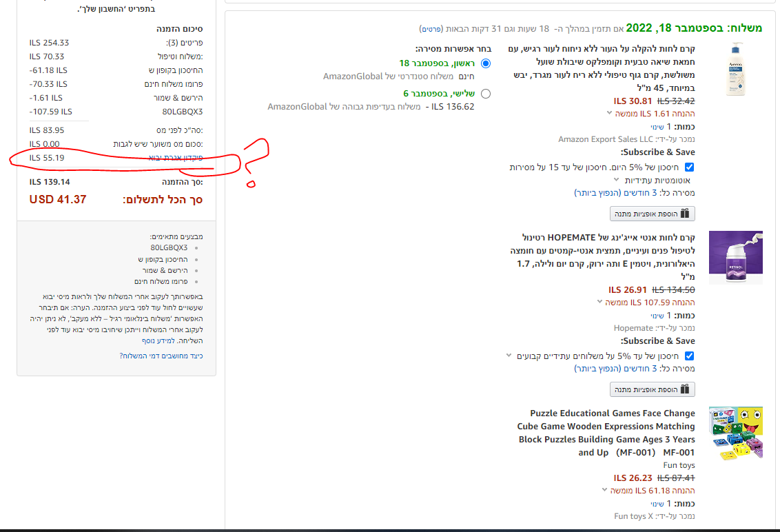
Task: Change quantity for the Aveeno lotion
Action: click(x=657, y=127)
